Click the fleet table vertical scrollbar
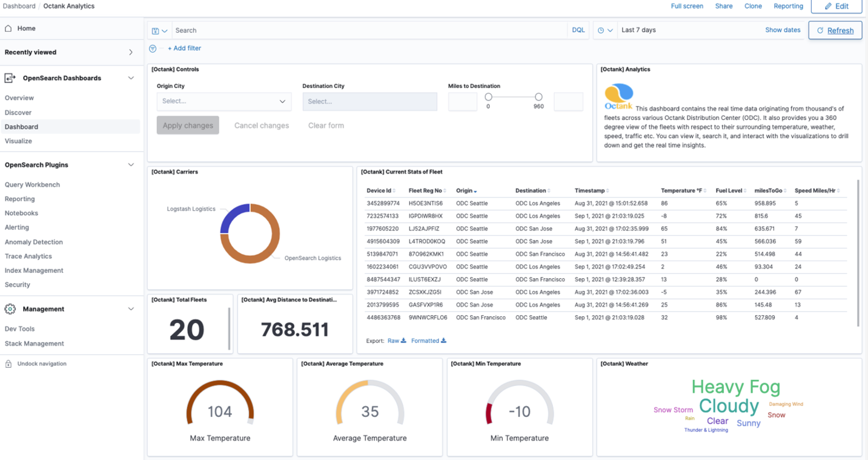The image size is (868, 460). pos(858,253)
